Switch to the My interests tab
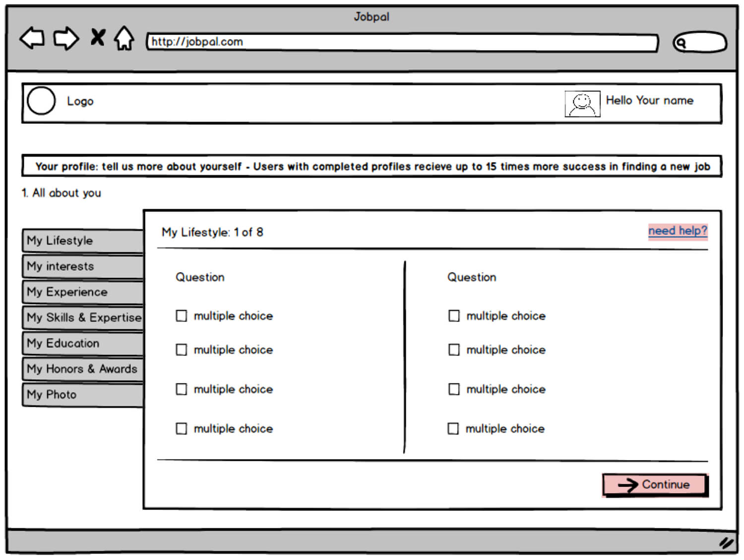 click(83, 266)
